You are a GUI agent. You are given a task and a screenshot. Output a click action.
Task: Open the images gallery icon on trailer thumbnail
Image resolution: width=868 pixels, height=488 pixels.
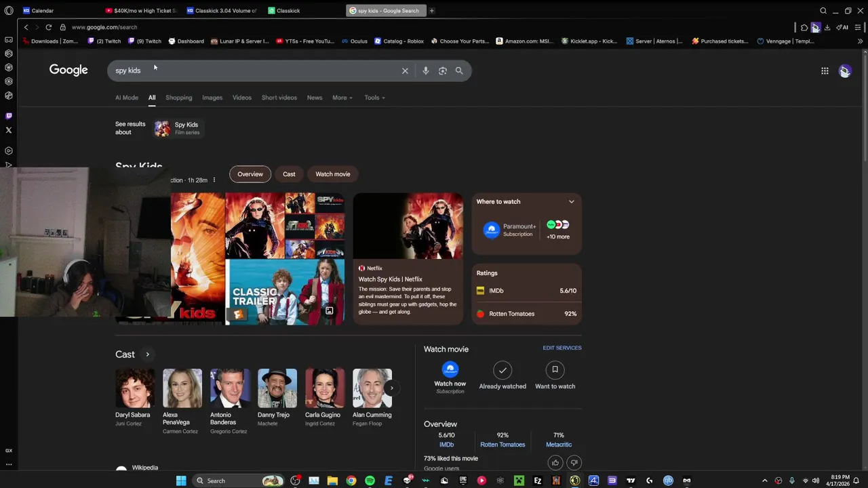coord(329,310)
